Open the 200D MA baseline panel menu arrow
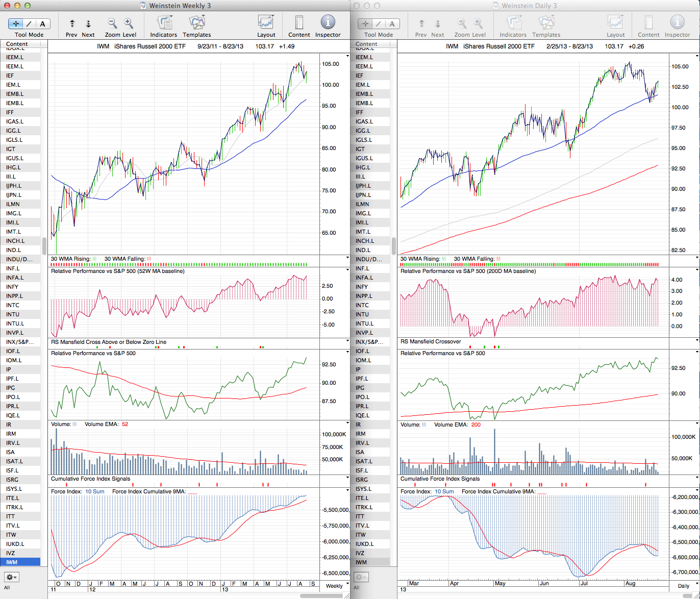 (x=697, y=270)
